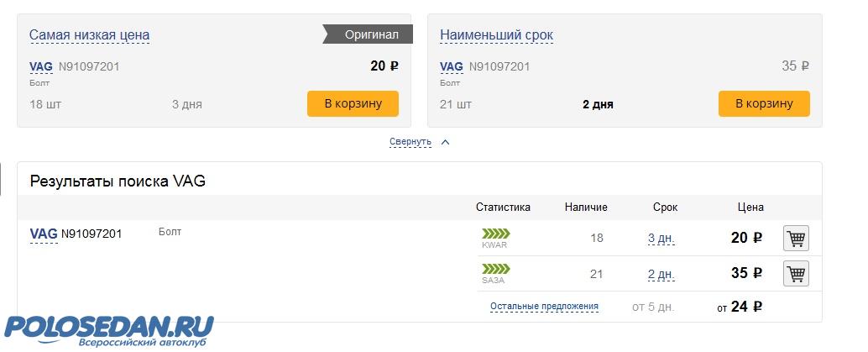
Task: Expand the "3 дн." delivery term details
Action: [661, 239]
